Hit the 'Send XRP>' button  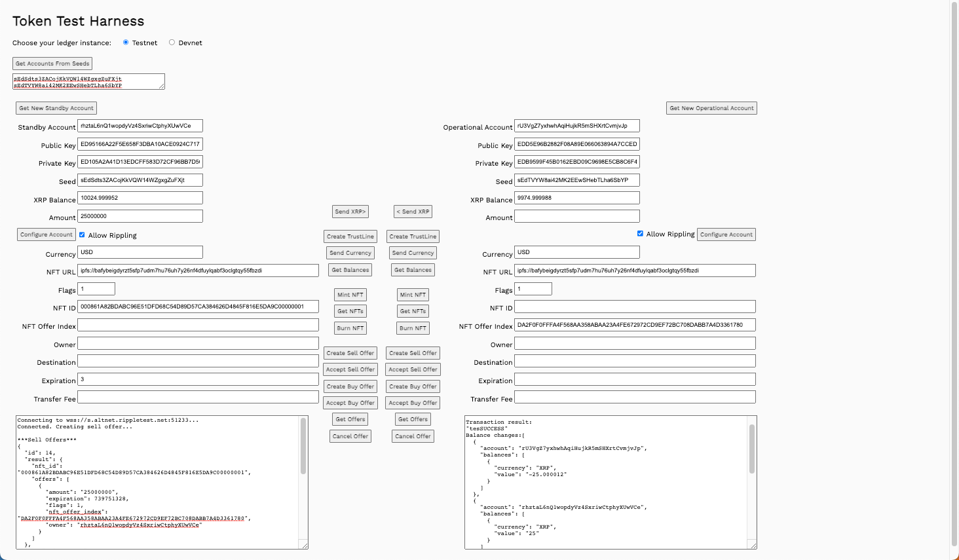pyautogui.click(x=350, y=212)
